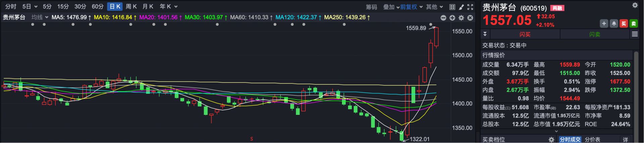Viewport: 644px width, 143px height.
Task: Zoom in chart with plus icon
Action: click(452, 18)
